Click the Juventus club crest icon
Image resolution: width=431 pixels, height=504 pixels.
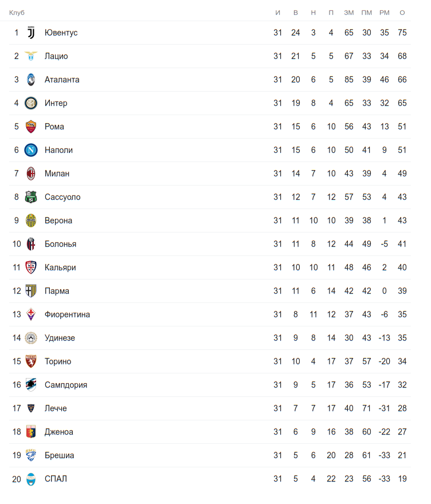tap(31, 33)
